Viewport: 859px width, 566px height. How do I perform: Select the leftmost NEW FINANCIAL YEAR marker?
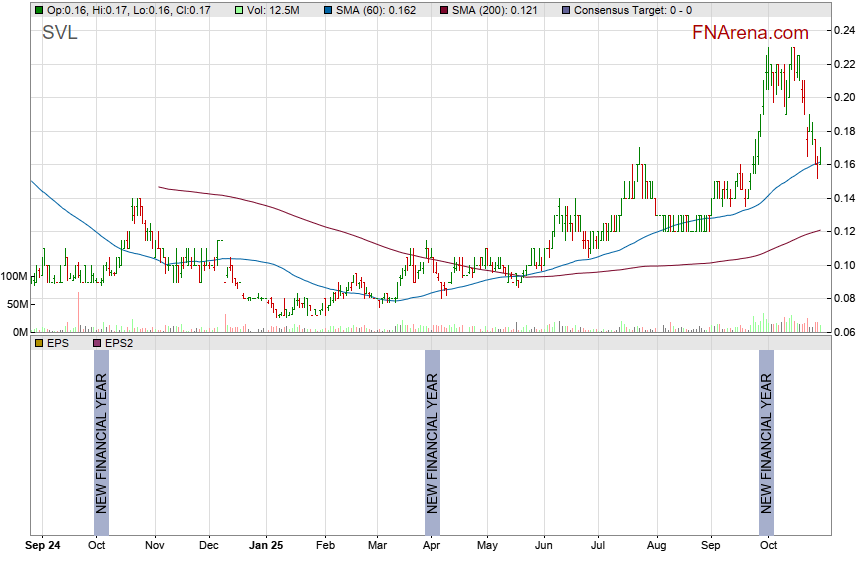pyautogui.click(x=101, y=442)
